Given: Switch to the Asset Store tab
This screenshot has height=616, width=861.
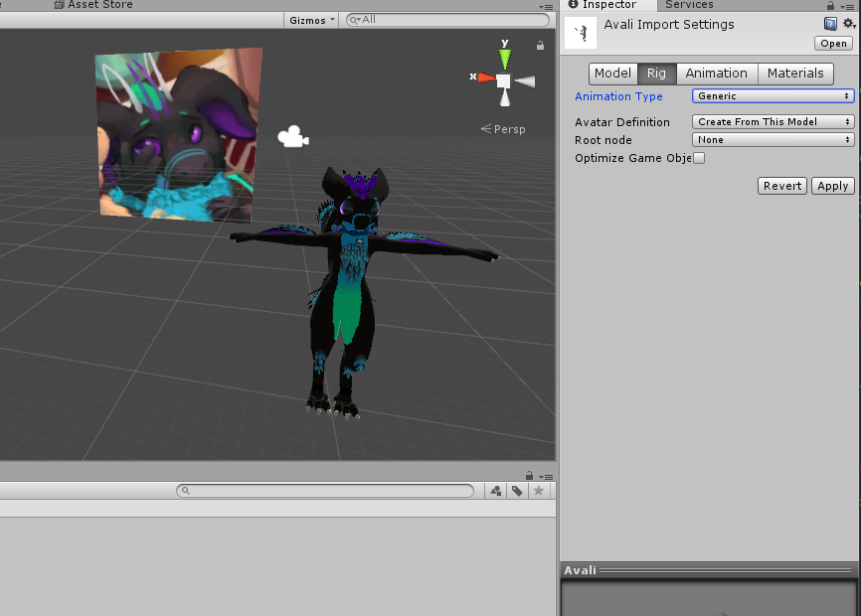Looking at the screenshot, I should tap(93, 5).
